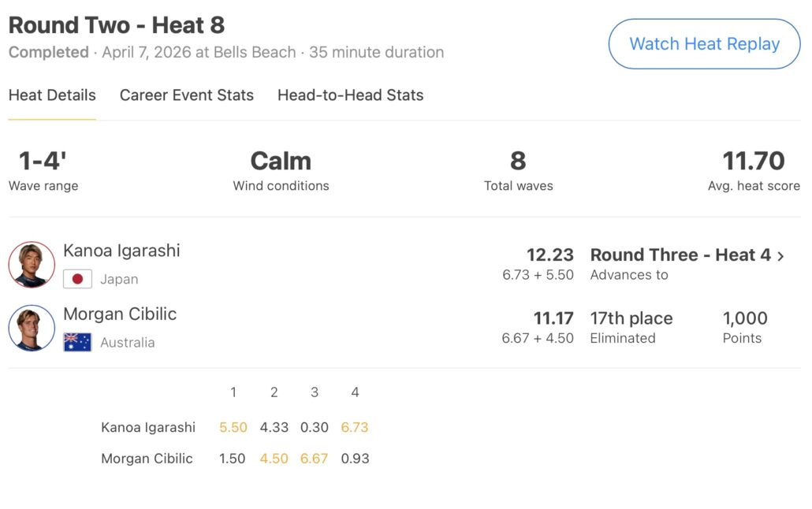The image size is (812, 509).
Task: Click the Kanoa Igarashi name heading
Action: [121, 251]
